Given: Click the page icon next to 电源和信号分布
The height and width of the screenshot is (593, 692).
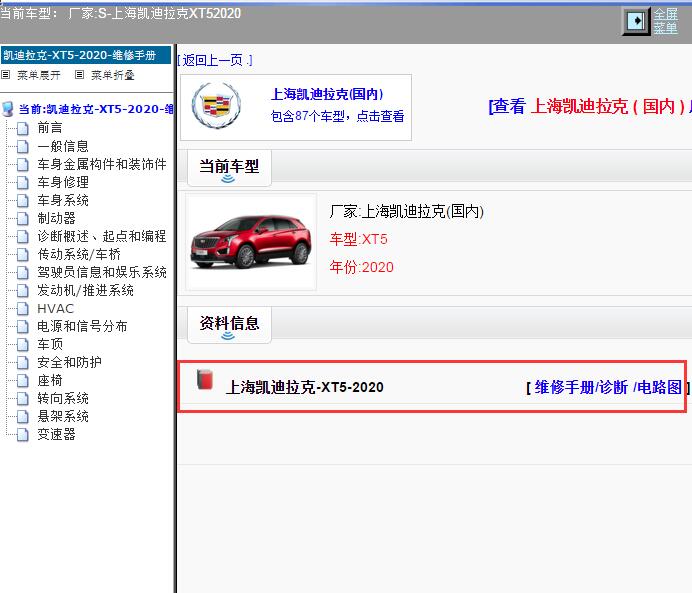Looking at the screenshot, I should (x=23, y=327).
